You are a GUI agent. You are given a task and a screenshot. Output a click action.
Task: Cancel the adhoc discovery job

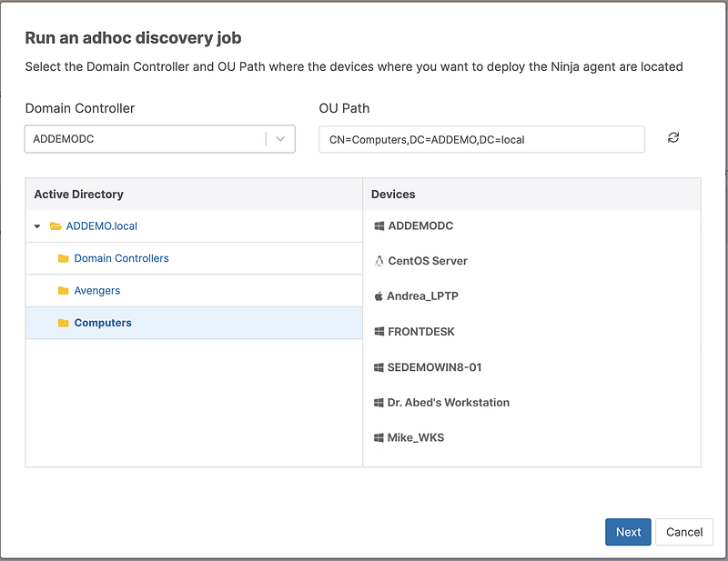click(x=684, y=532)
